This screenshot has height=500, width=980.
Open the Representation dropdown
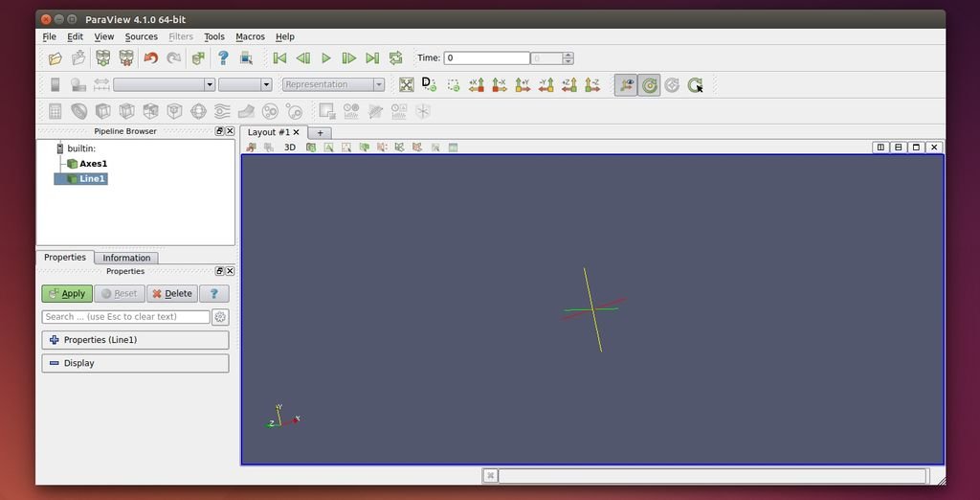pyautogui.click(x=334, y=84)
